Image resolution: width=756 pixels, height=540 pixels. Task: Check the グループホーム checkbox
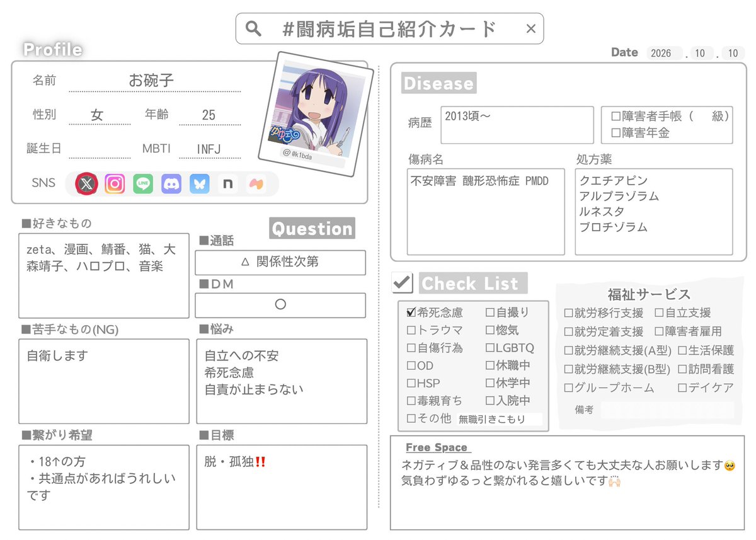(568, 388)
